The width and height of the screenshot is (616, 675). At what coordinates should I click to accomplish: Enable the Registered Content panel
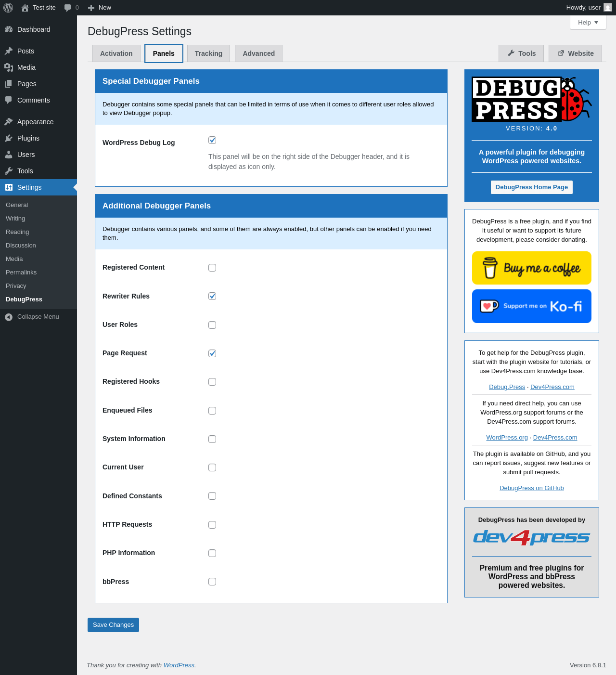tap(212, 268)
